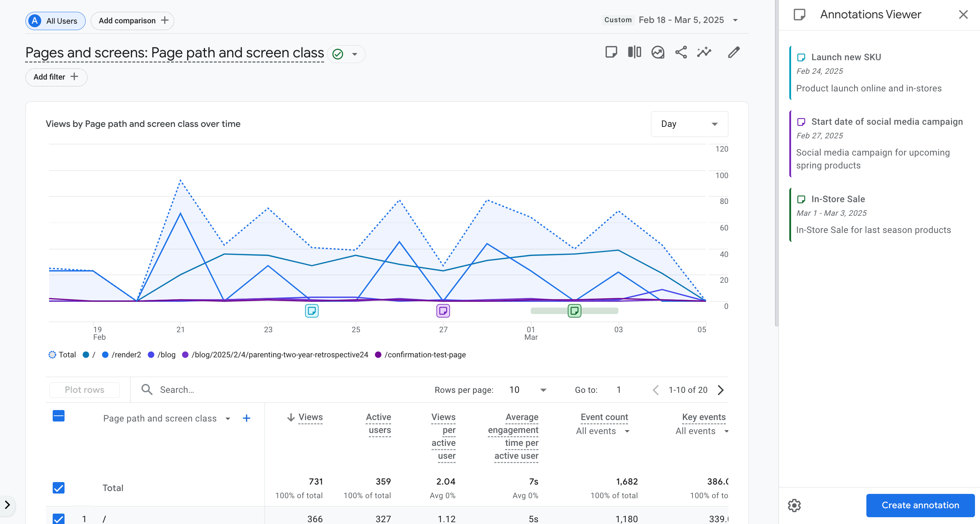Click the purple annotation marker on Feb 27
Viewport: 980px width, 524px height.
click(x=443, y=311)
